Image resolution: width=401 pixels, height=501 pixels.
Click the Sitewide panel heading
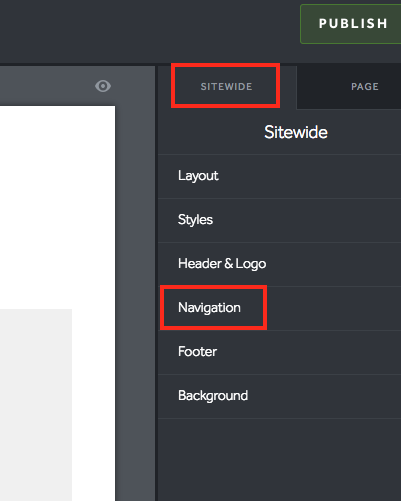pos(296,132)
